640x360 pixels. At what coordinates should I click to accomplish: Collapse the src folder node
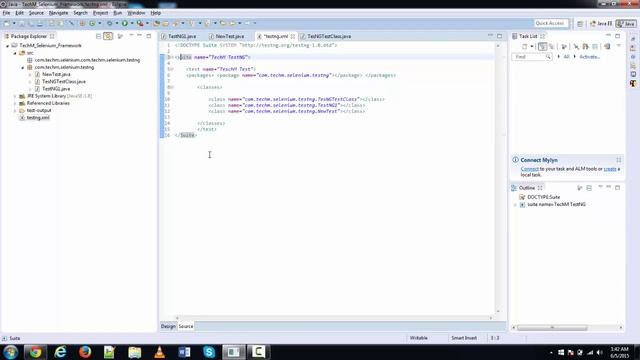tap(15, 53)
